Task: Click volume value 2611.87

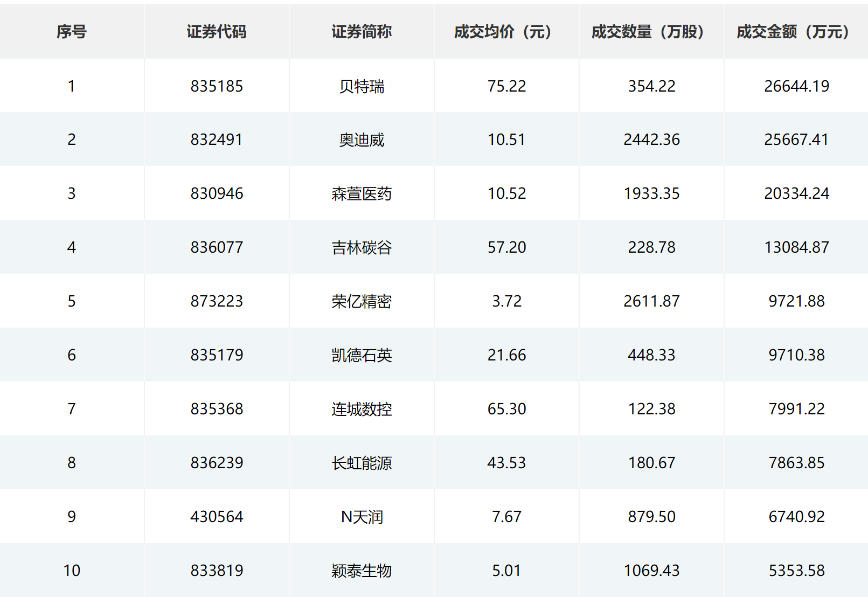Action: 651,301
